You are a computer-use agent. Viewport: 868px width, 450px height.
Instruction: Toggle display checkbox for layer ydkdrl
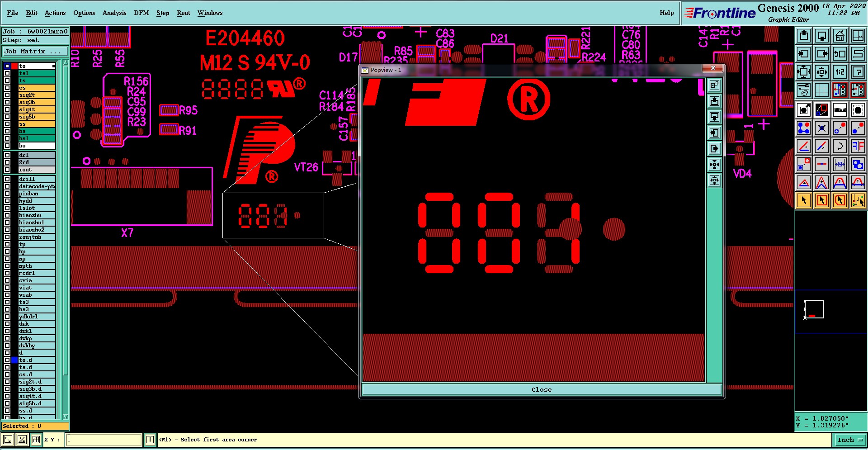(x=7, y=317)
